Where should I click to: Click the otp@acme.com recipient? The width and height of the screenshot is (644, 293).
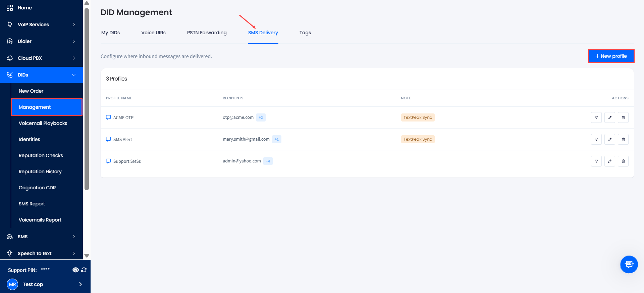pyautogui.click(x=238, y=117)
